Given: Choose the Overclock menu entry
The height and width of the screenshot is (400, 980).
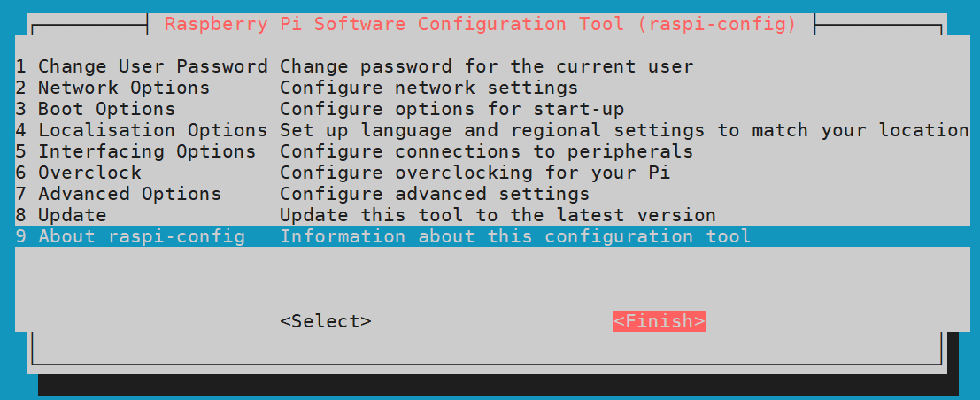Looking at the screenshot, I should coord(78,173).
